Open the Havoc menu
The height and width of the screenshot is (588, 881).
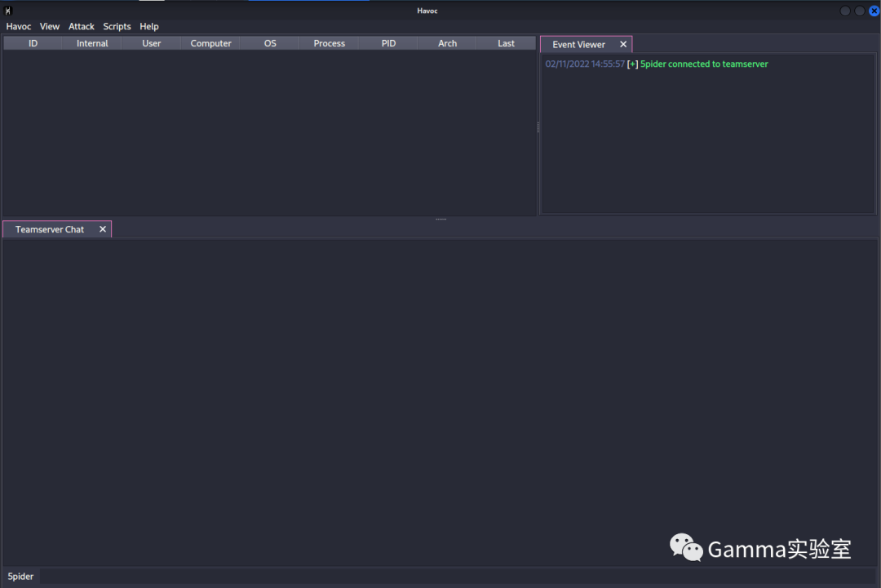pos(19,26)
